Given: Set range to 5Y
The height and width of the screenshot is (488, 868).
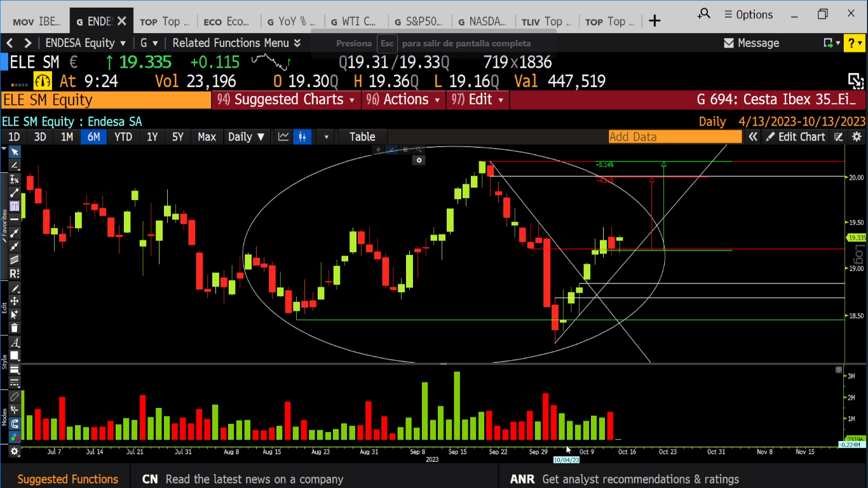Looking at the screenshot, I should click(x=178, y=137).
